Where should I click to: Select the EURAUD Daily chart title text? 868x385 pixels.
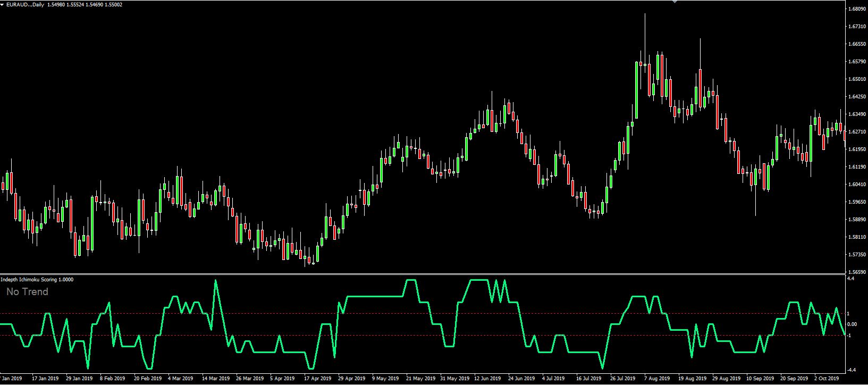(25, 4)
